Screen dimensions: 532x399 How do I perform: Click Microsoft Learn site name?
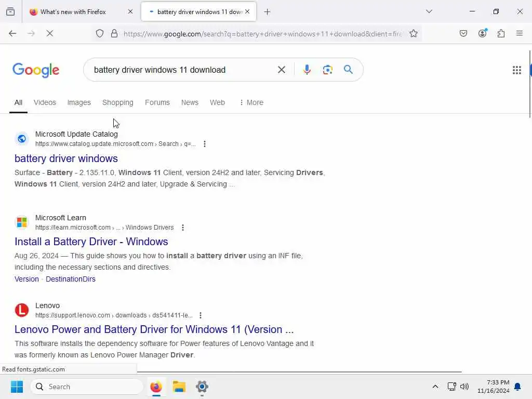click(x=61, y=218)
